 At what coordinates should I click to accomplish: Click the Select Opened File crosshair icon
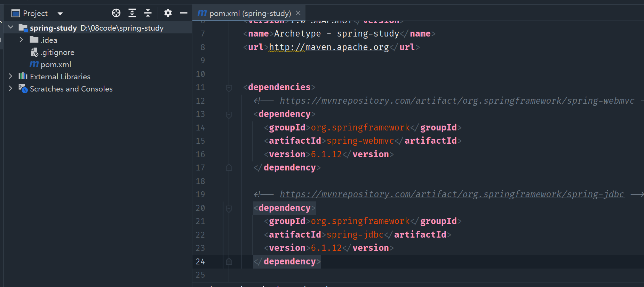pyautogui.click(x=116, y=13)
